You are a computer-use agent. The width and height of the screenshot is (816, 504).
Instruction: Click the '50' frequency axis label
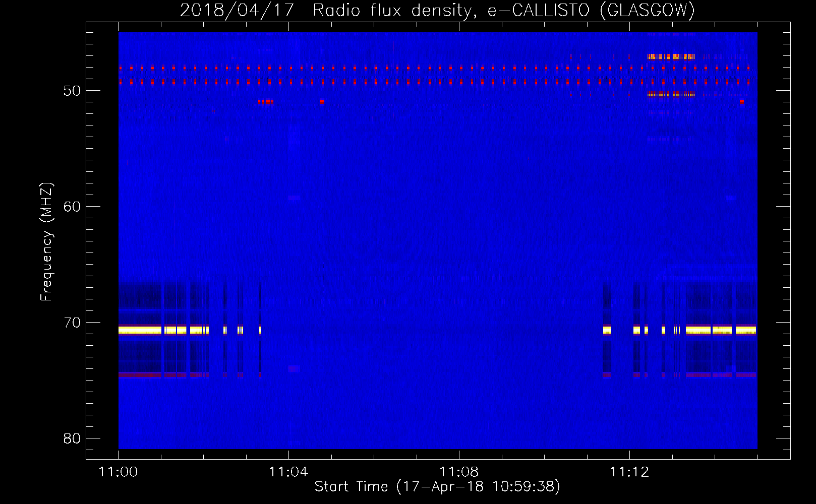click(72, 91)
